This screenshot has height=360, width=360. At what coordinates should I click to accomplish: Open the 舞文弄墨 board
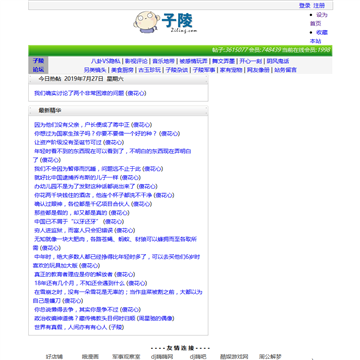click(223, 61)
